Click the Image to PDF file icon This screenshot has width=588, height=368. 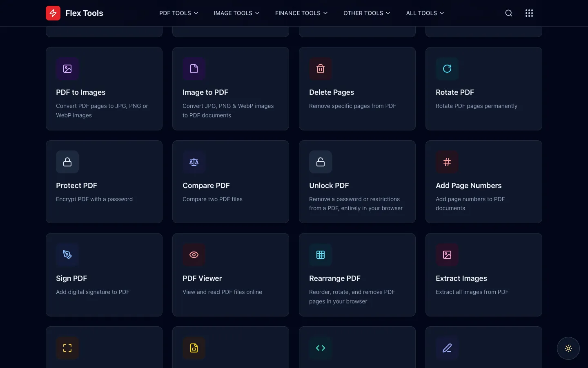point(194,69)
